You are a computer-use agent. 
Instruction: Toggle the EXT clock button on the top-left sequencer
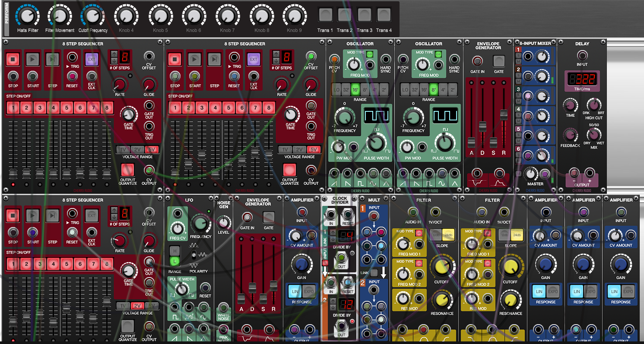[x=91, y=59]
